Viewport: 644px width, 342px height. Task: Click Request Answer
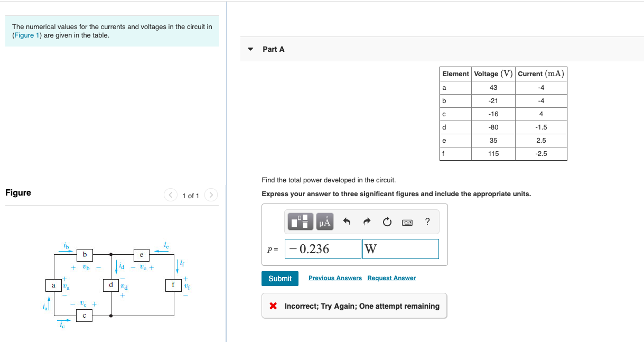[391, 278]
